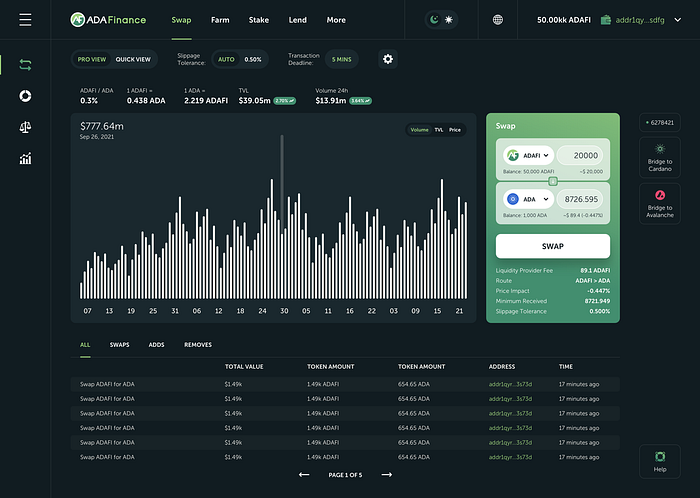Click Balance: 50,000 ADAFI text
700x498 pixels.
(529, 171)
